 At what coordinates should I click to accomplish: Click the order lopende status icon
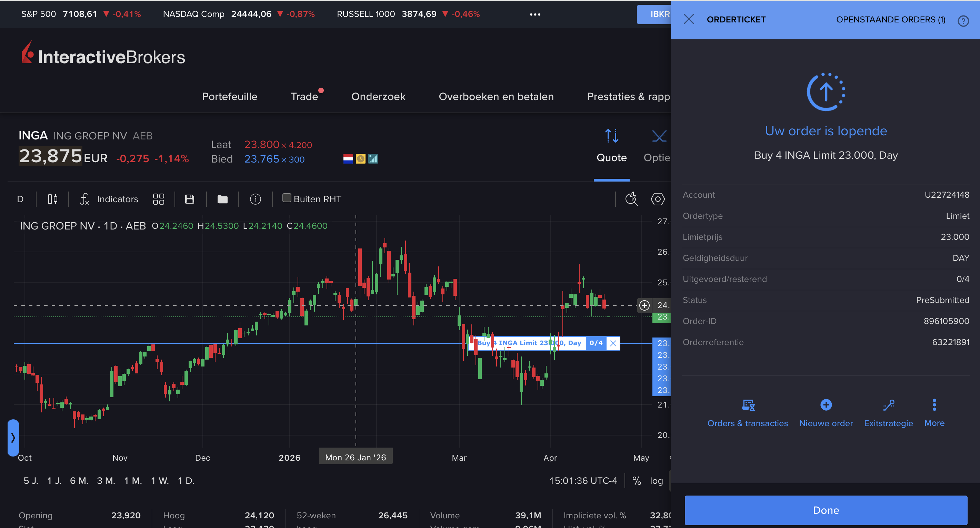826,92
